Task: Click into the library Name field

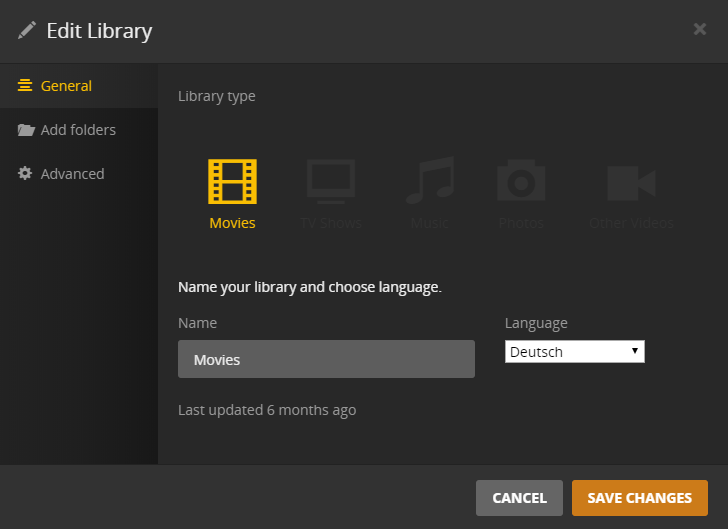Action: pyautogui.click(x=326, y=359)
